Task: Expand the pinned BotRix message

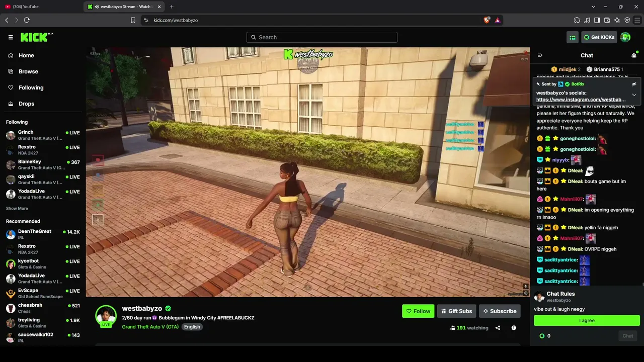Action: (x=634, y=95)
